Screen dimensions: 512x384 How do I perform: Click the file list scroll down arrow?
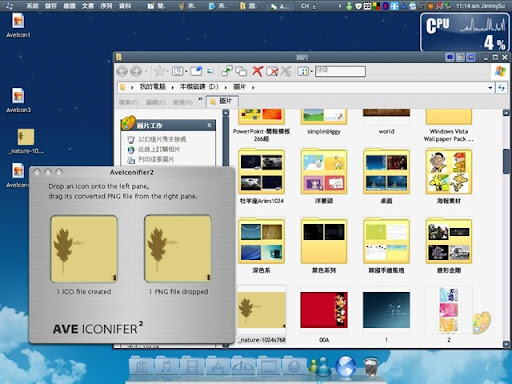[x=506, y=344]
